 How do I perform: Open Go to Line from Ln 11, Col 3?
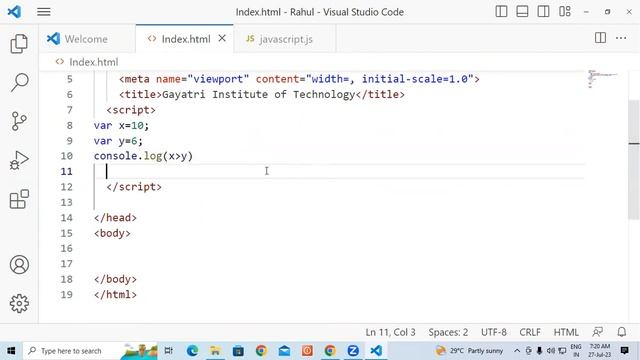[390, 332]
